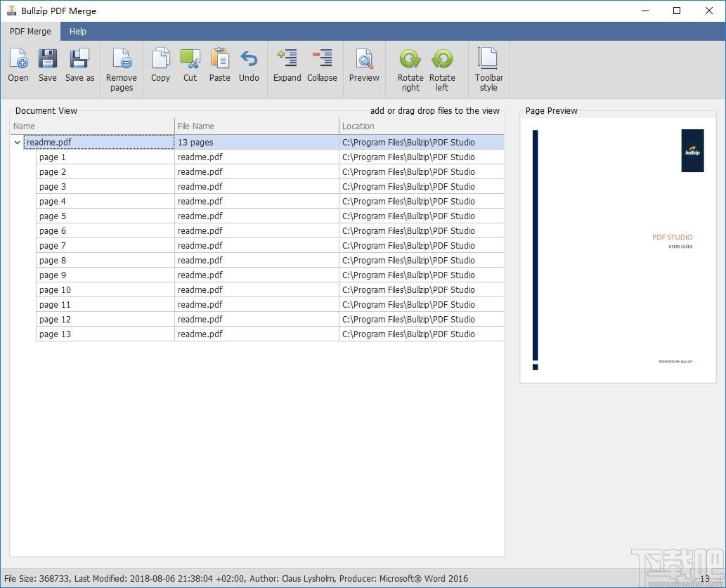
Task: Click the Bullzip app icon in title bar
Action: click(x=11, y=10)
